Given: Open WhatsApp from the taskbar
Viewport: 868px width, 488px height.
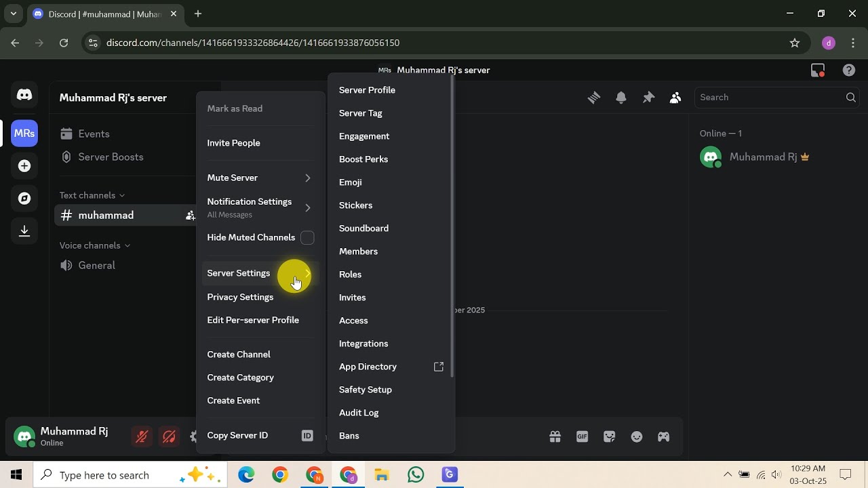Looking at the screenshot, I should click(x=416, y=475).
